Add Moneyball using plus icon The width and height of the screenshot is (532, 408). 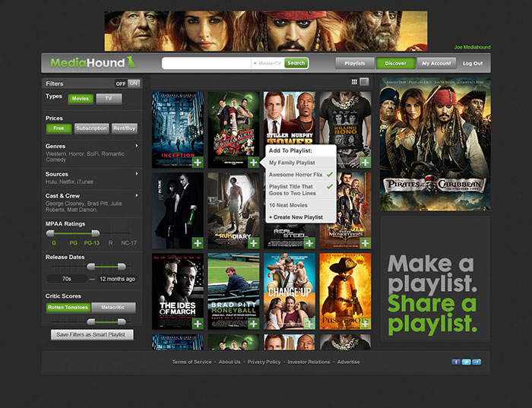[253, 324]
